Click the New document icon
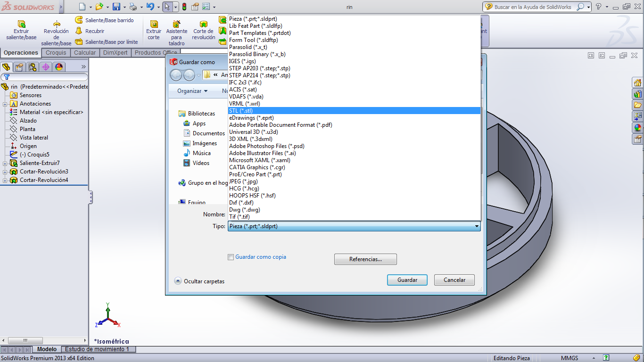Image resolution: width=644 pixels, height=362 pixels. click(x=82, y=7)
